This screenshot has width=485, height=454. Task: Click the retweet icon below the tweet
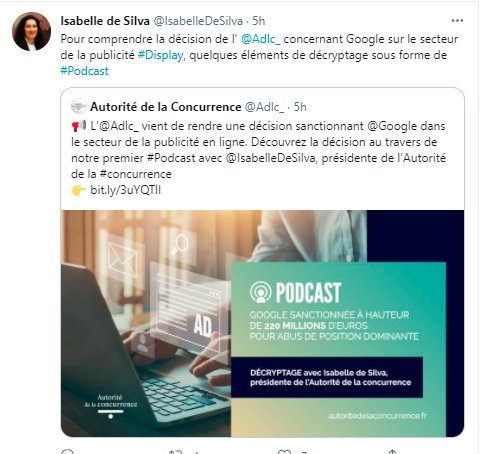(175, 451)
